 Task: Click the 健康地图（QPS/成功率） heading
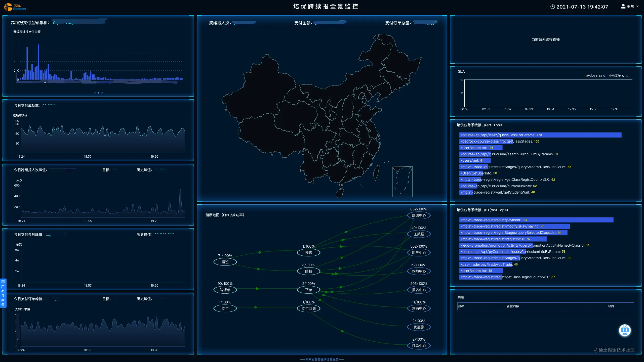(225, 215)
